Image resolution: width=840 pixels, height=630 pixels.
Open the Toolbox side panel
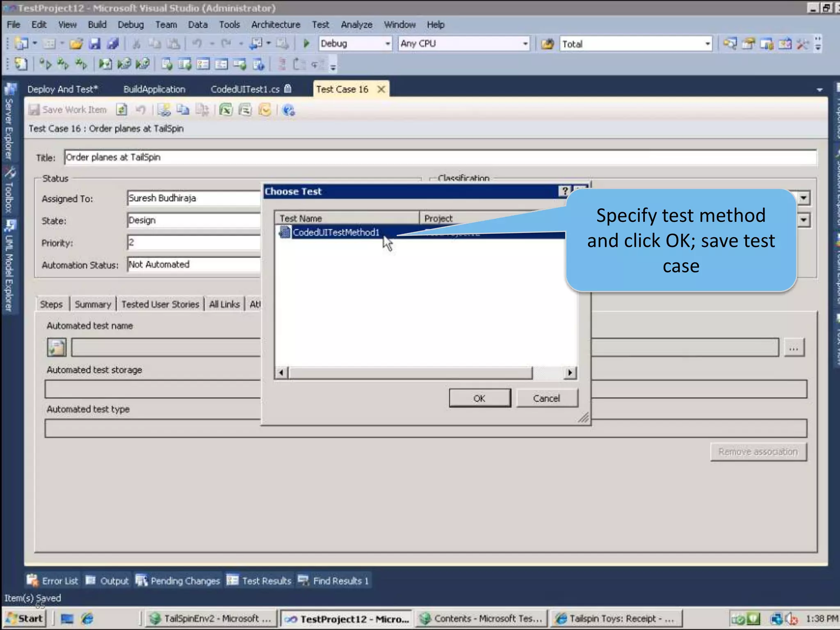point(9,191)
